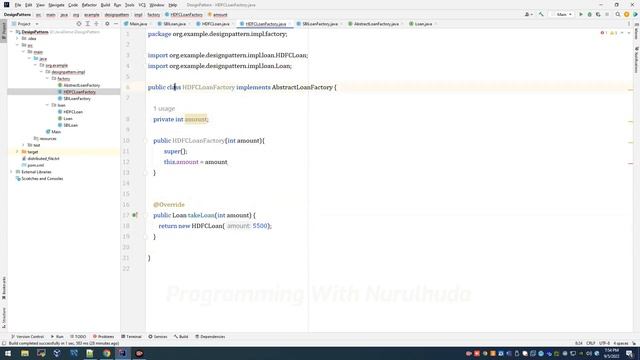This screenshot has width=640, height=360.
Task: Run the Main configuration with play icon
Action: [x=581, y=14]
